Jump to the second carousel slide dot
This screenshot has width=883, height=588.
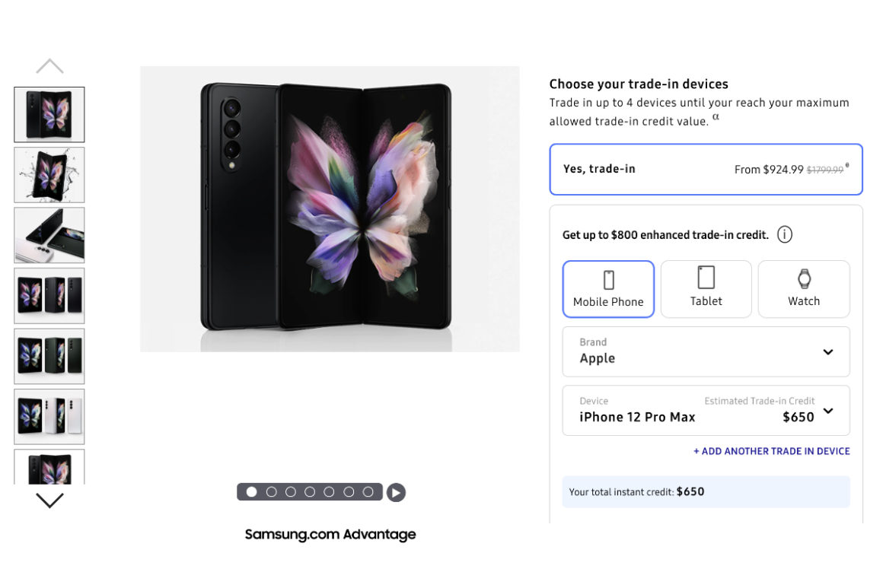tap(271, 492)
